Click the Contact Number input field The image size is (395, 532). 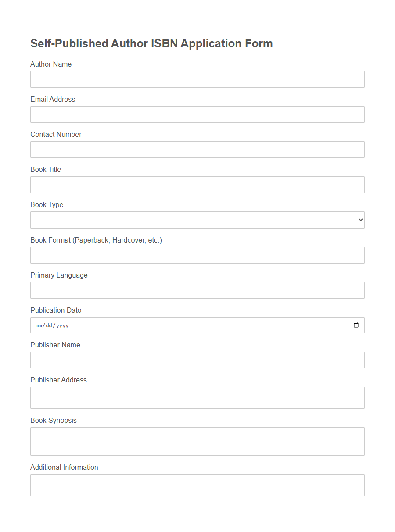coord(197,149)
